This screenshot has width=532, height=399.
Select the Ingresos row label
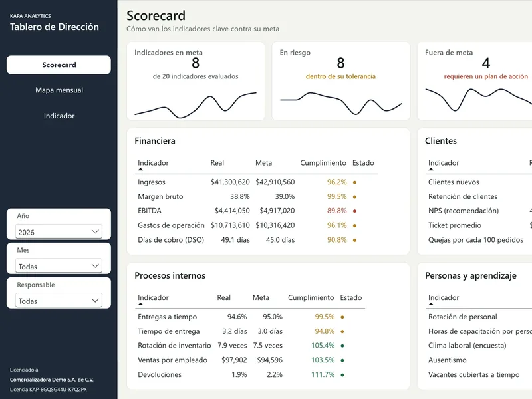[152, 182]
